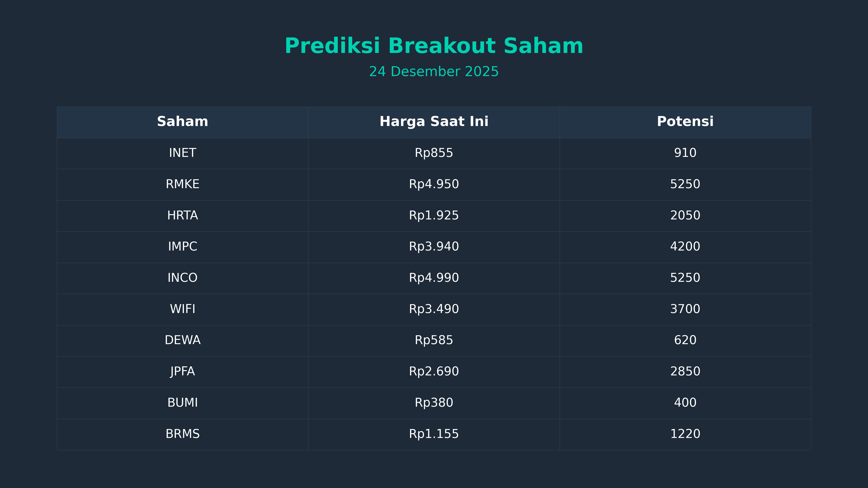This screenshot has height=488, width=868.
Task: Click the INCO price Rp4.990
Action: (434, 278)
